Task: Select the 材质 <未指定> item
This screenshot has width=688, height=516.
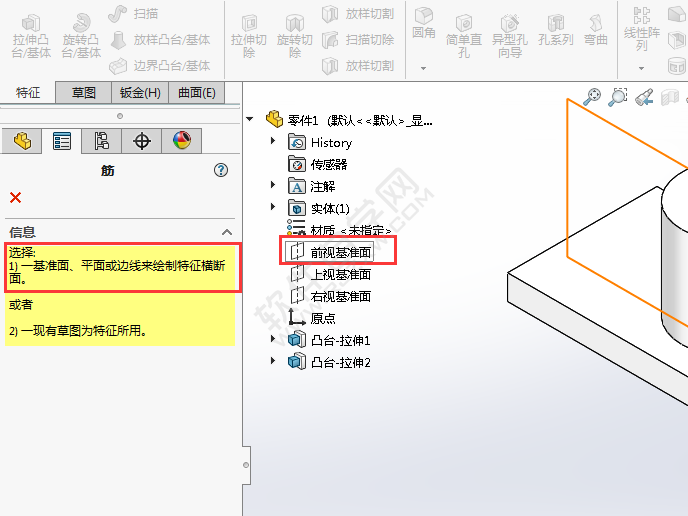Action: pyautogui.click(x=339, y=229)
